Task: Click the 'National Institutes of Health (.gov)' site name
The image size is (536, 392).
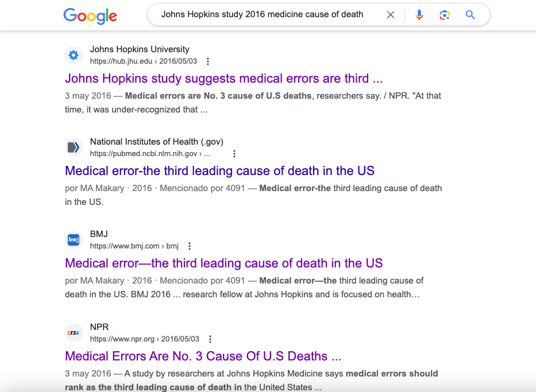Action: click(x=157, y=142)
